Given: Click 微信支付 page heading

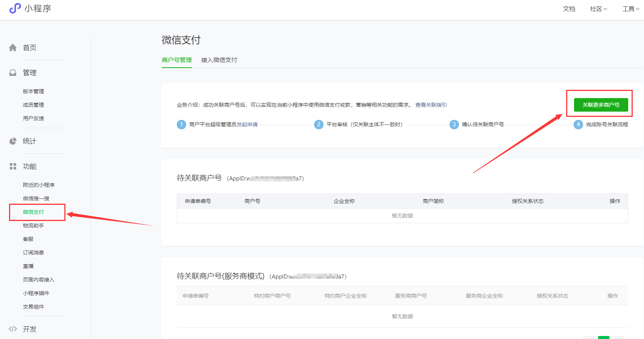Looking at the screenshot, I should click(181, 40).
